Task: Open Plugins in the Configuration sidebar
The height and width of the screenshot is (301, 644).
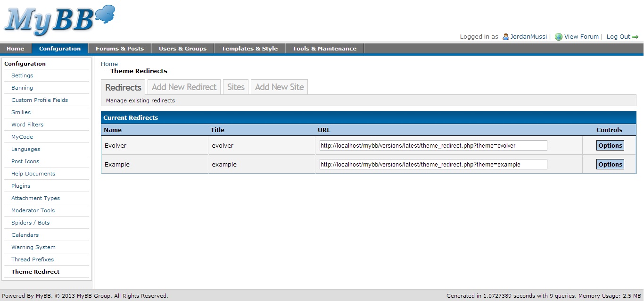Action: point(21,186)
